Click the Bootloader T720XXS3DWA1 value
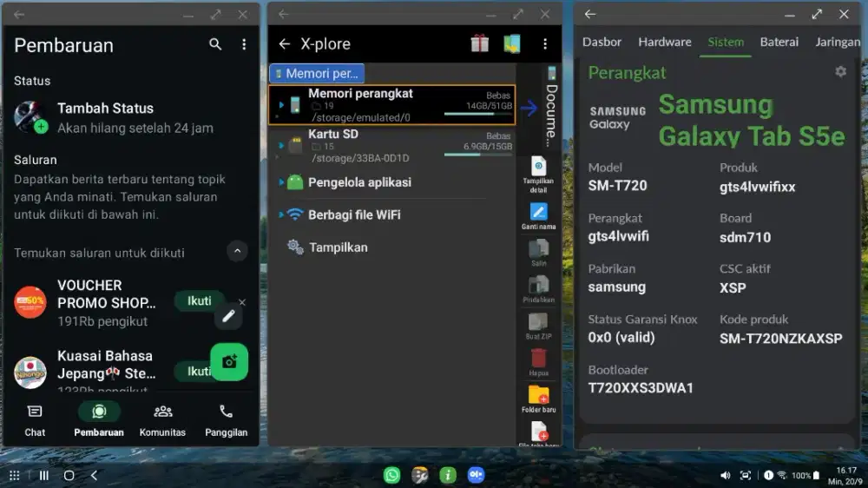The image size is (868, 488). (x=641, y=388)
